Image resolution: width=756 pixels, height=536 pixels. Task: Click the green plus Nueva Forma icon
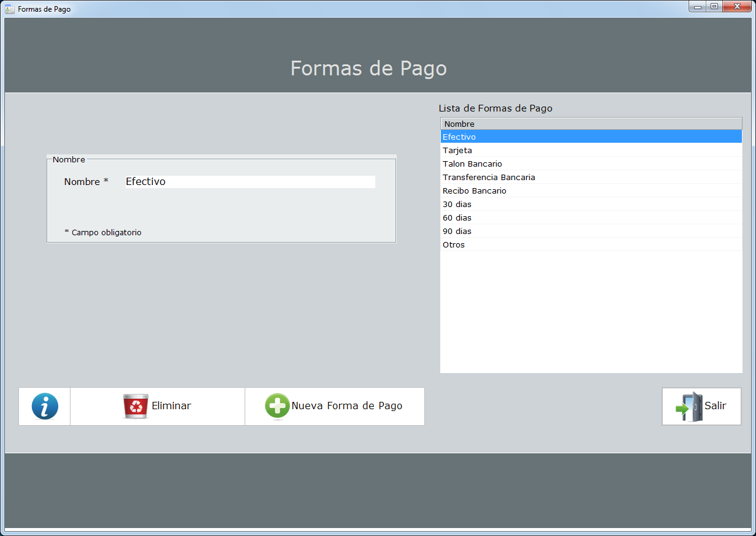277,406
